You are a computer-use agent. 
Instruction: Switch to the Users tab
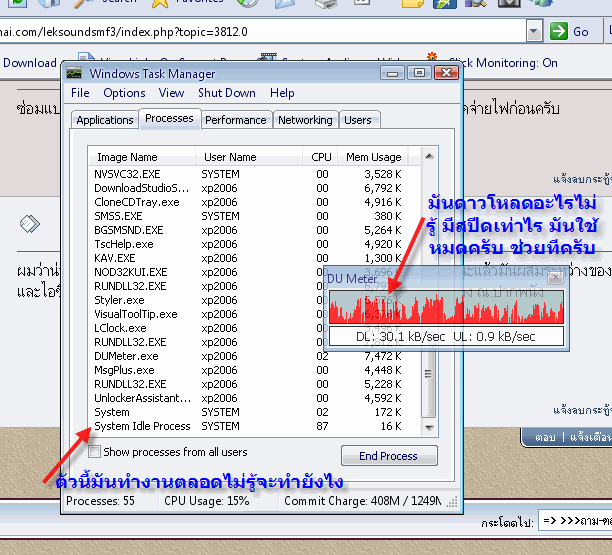pos(358,120)
